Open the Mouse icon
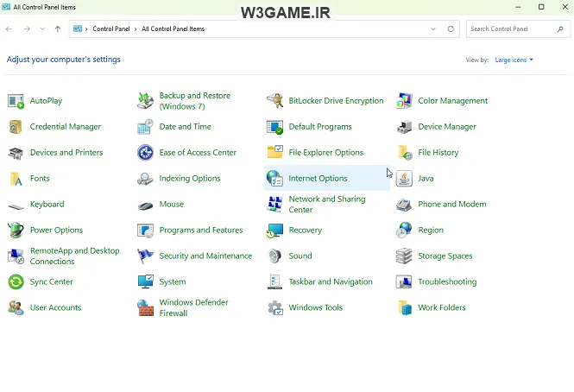574x392 pixels. point(145,205)
